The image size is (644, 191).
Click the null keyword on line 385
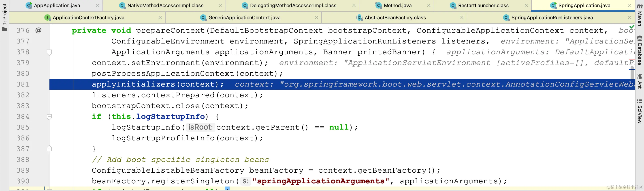click(339, 127)
